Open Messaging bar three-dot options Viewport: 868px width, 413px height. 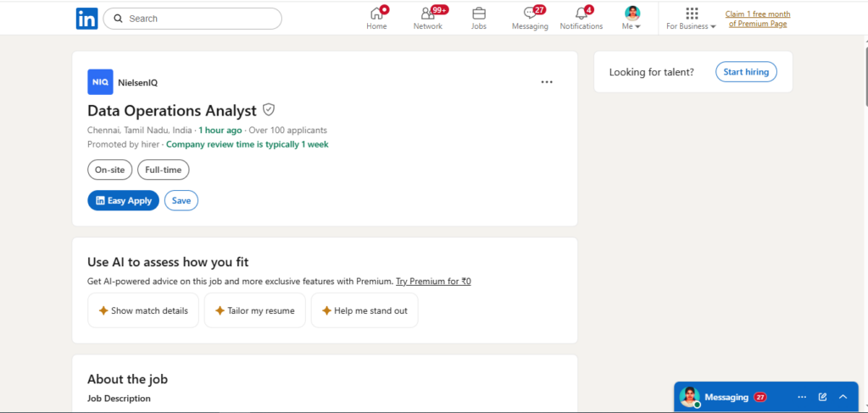[802, 397]
